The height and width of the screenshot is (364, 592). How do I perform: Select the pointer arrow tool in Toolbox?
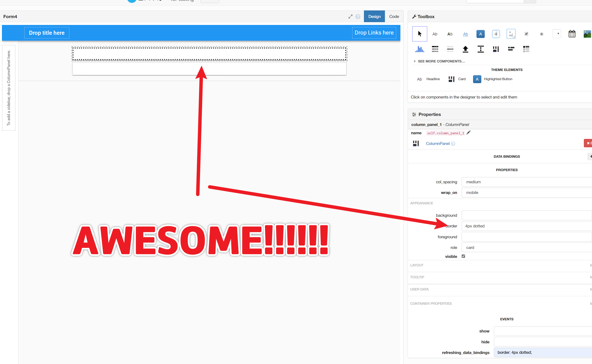[419, 34]
